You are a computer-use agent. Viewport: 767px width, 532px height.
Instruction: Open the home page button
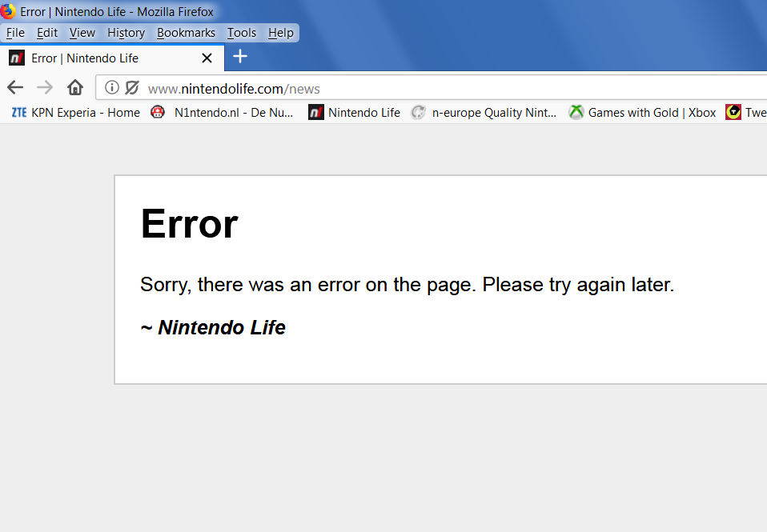(74, 87)
